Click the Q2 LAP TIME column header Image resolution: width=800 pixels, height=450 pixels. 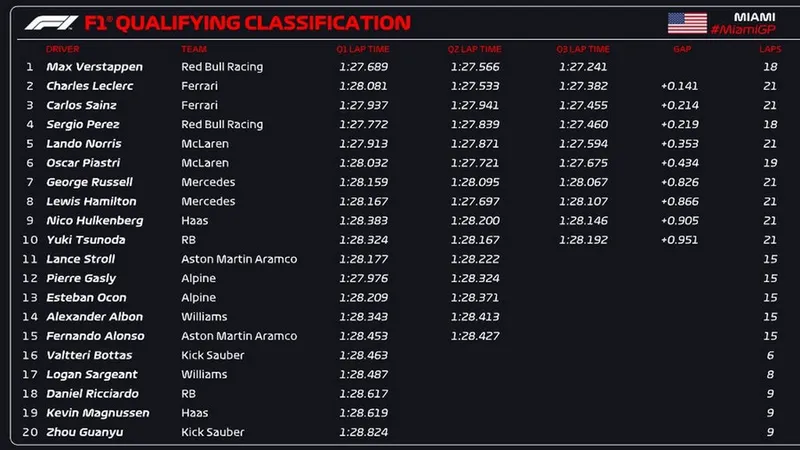(x=475, y=48)
